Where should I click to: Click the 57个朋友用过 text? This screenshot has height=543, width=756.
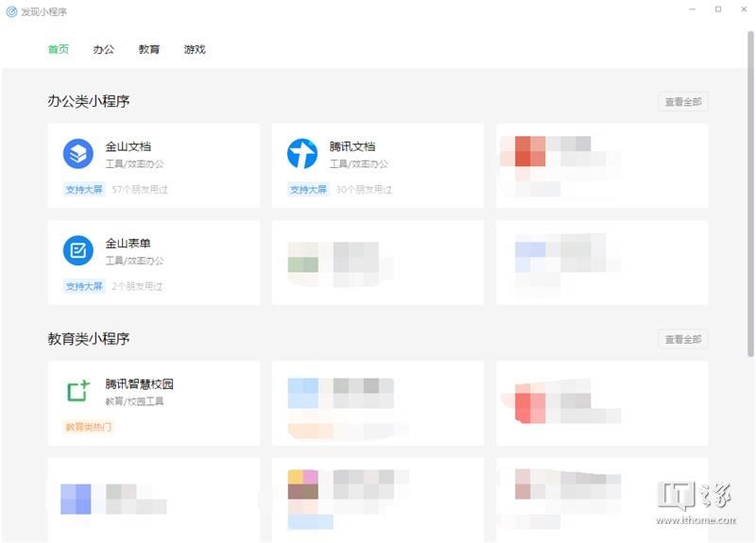point(140,190)
